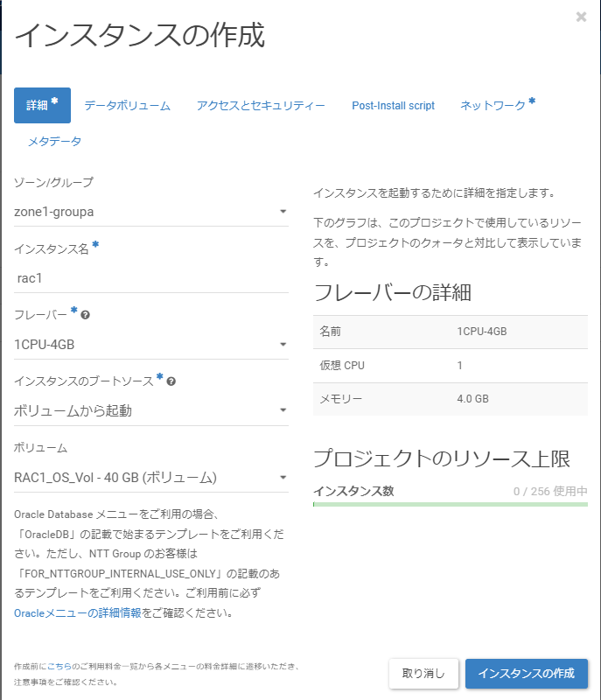This screenshot has width=601, height=700.
Task: Select the メモリー 4.0 GB value
Action: click(472, 399)
